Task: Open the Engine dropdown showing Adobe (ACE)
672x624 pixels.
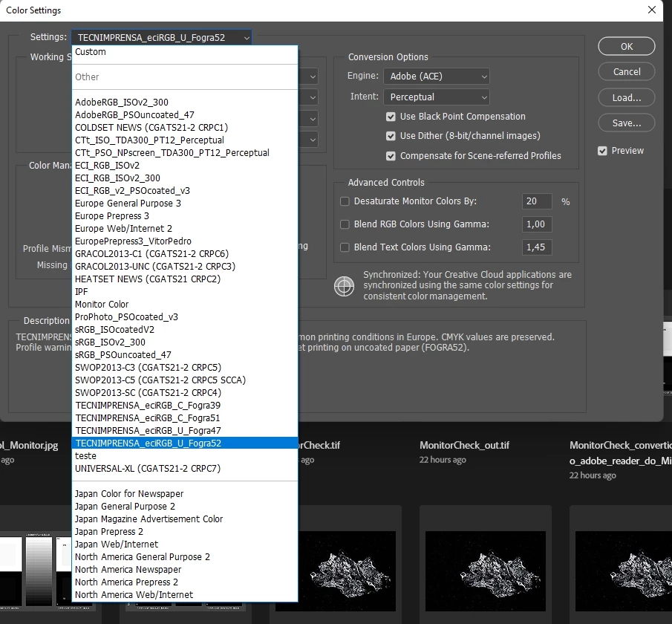Action: coord(437,77)
